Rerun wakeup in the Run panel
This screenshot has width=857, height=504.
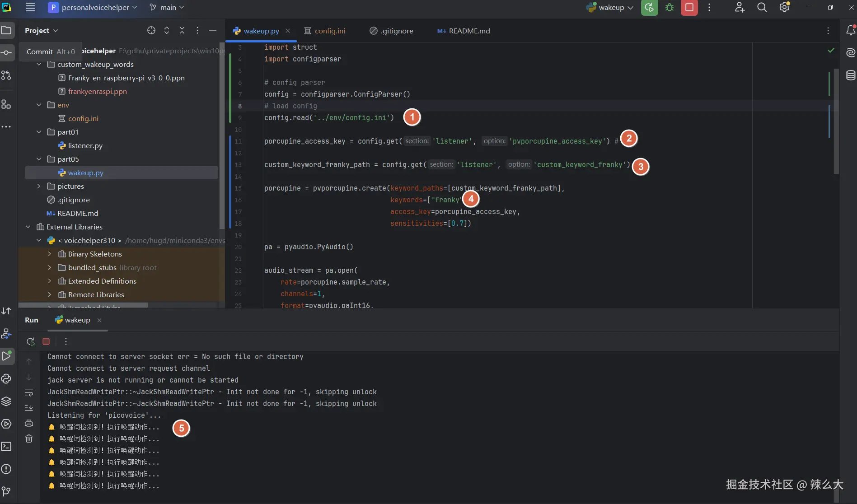point(30,341)
